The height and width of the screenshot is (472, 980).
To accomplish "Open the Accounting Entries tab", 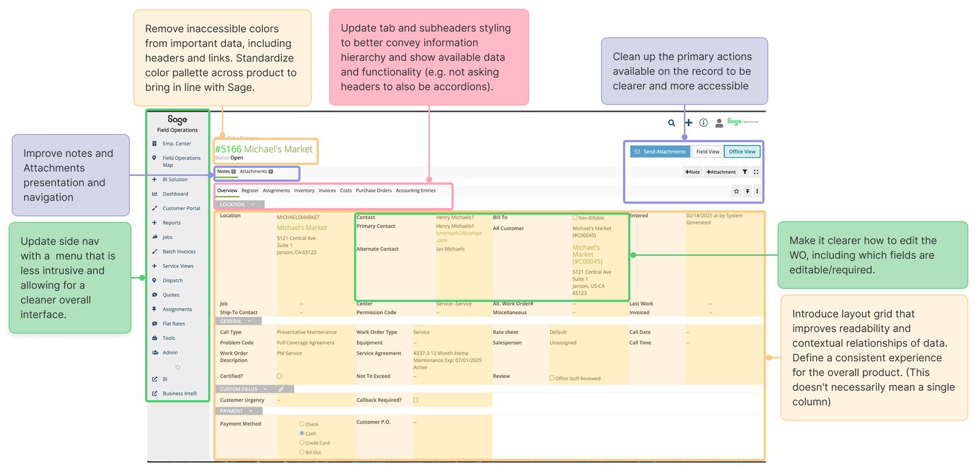I will click(416, 190).
